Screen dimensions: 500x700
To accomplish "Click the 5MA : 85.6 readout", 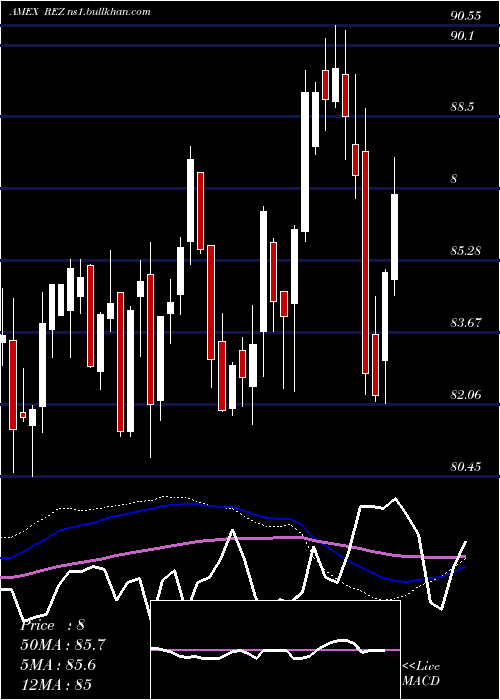I will pyautogui.click(x=58, y=664).
